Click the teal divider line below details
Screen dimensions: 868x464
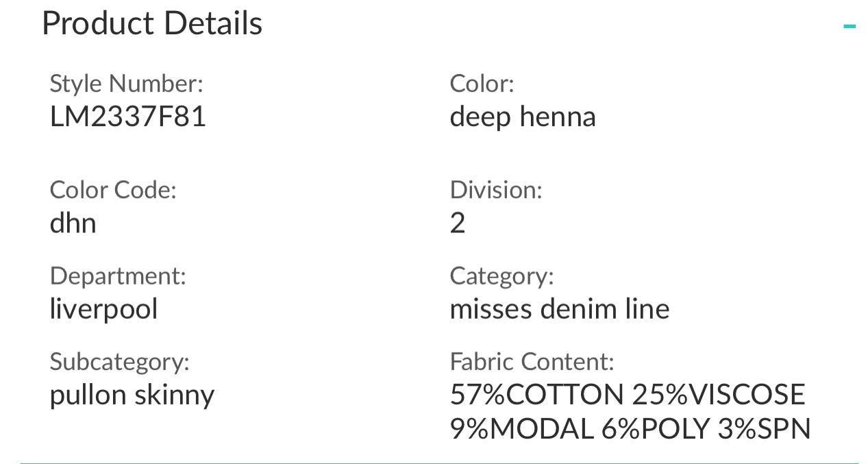[x=438, y=463]
